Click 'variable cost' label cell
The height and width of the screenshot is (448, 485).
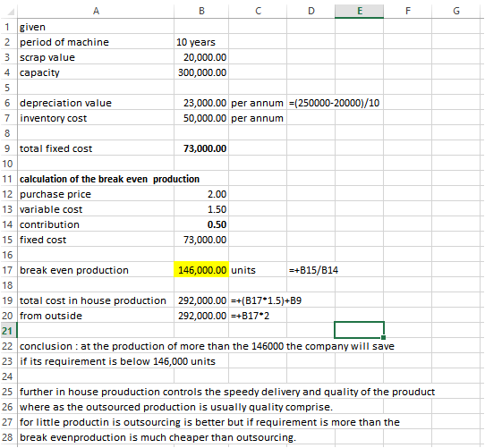(96, 209)
